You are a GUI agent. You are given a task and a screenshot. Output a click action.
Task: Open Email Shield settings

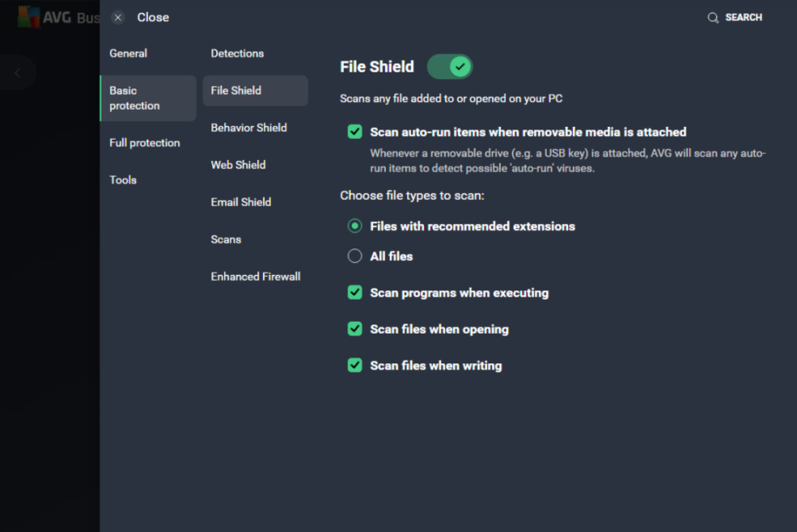(x=241, y=202)
